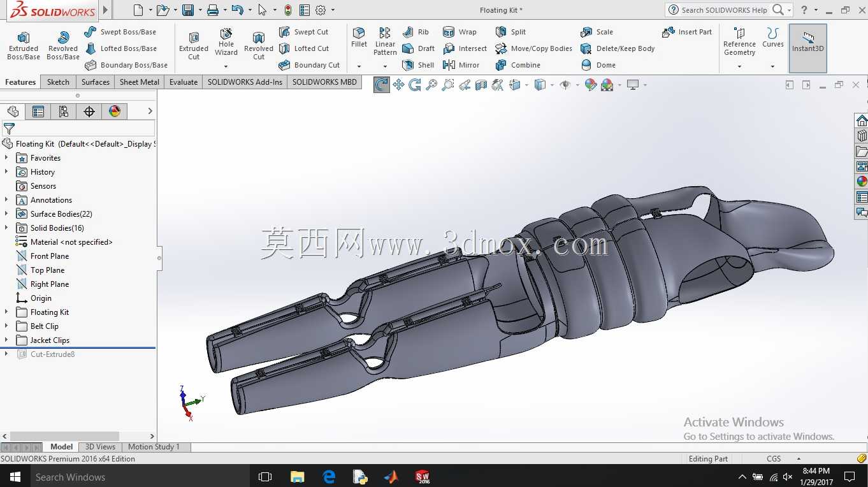Open the Options gear dropdown arrow
Image resolution: width=868 pixels, height=487 pixels.
333,10
